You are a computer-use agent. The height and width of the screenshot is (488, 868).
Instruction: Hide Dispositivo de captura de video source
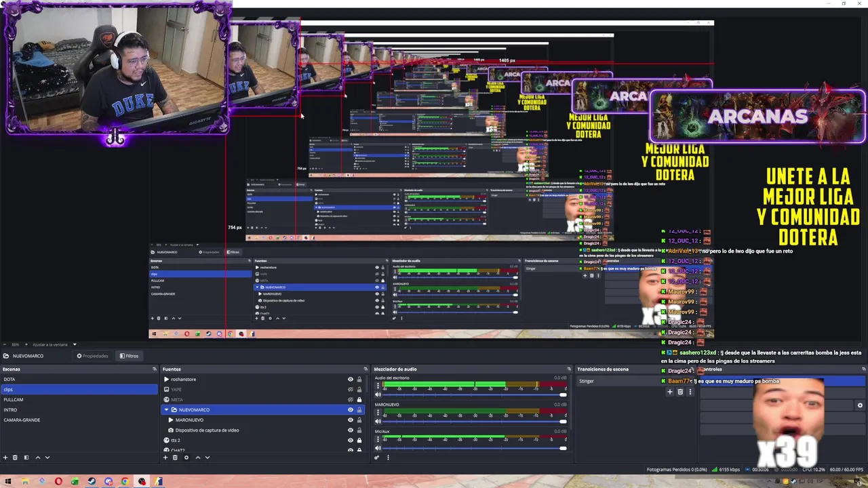(x=351, y=430)
